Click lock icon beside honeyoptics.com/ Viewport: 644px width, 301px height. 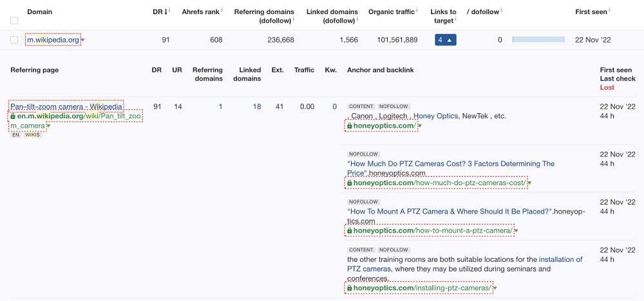[350, 126]
